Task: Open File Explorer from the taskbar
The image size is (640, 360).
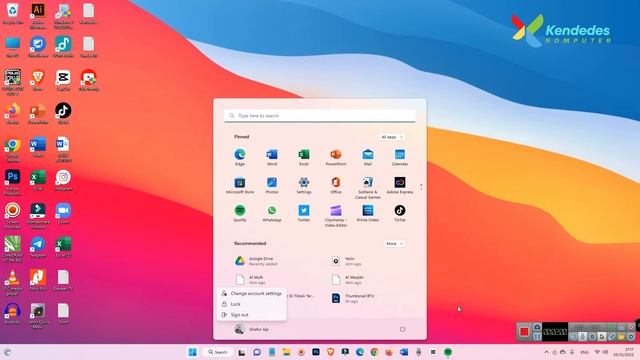Action: coord(286,352)
